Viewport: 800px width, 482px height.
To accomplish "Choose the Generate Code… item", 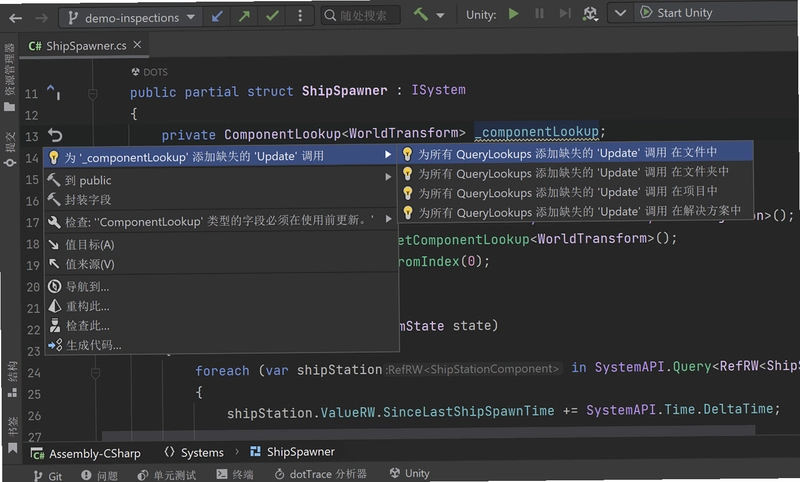I will [x=220, y=345].
